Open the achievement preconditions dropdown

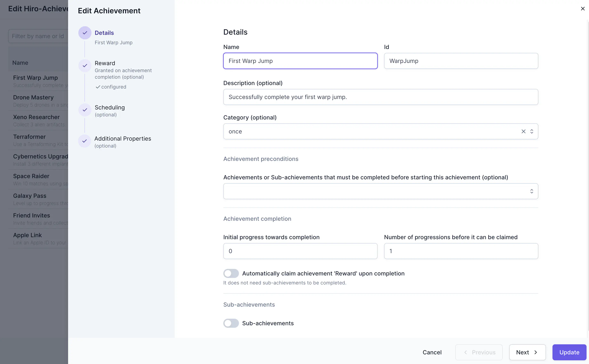380,191
